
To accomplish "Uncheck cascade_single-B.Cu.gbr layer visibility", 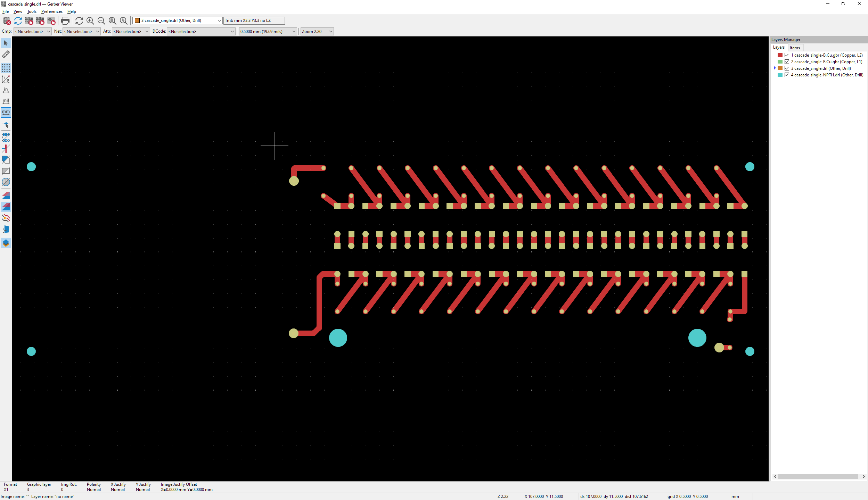I will point(787,55).
